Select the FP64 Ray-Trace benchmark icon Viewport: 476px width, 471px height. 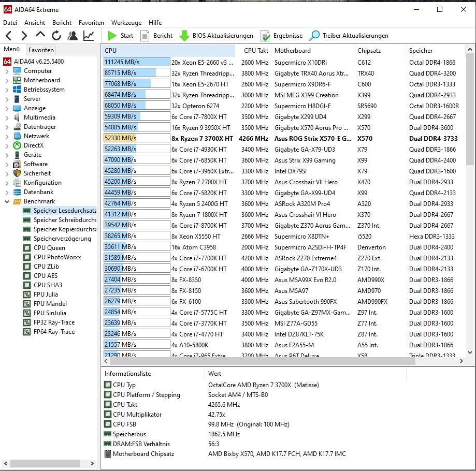pos(27,332)
